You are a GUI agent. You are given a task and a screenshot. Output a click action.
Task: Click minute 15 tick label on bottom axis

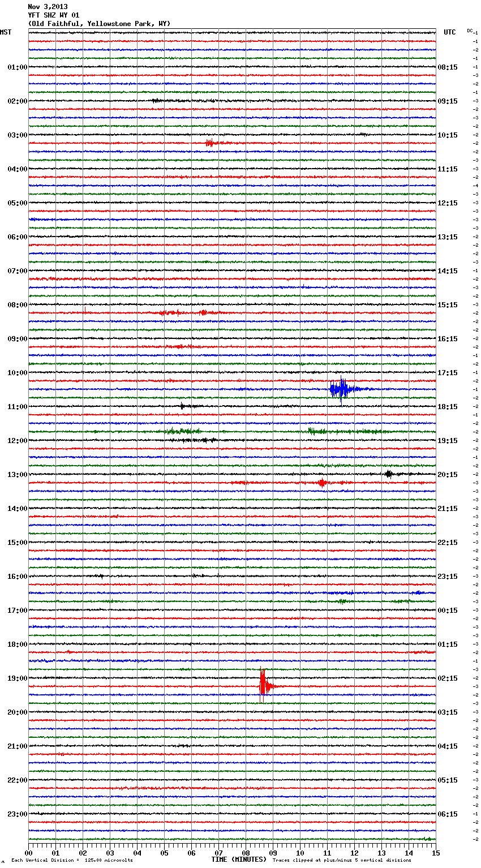pyautogui.click(x=436, y=853)
